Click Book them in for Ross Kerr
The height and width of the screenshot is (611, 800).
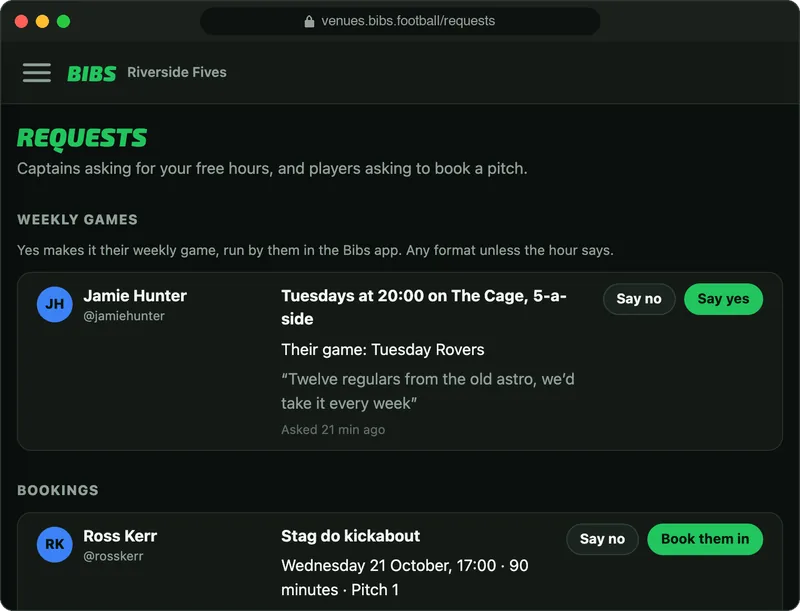point(705,539)
